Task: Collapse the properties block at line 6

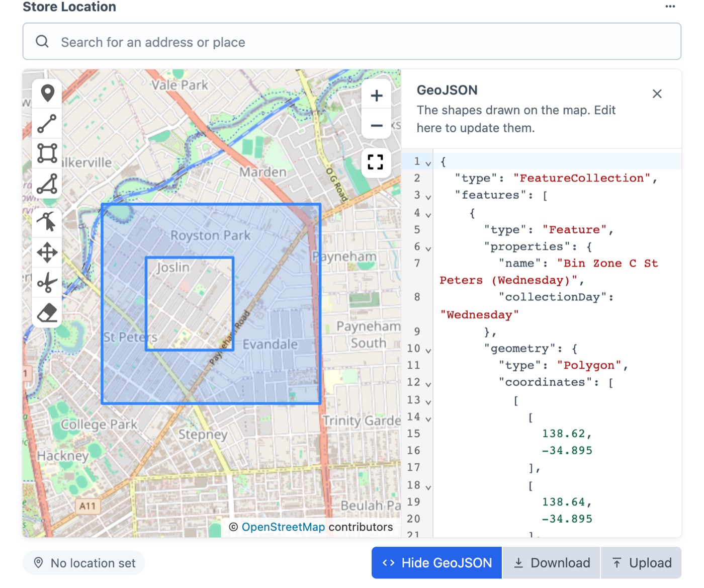Action: (428, 248)
